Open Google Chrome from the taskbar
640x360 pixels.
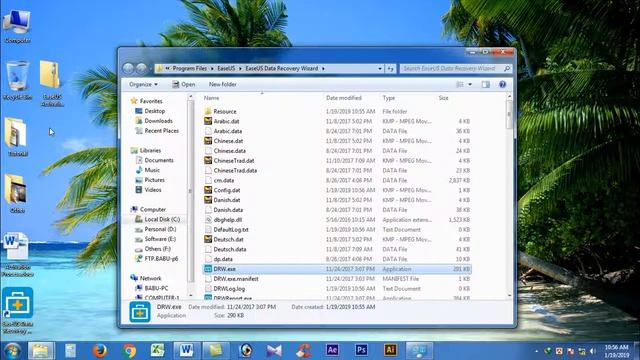[x=129, y=351]
